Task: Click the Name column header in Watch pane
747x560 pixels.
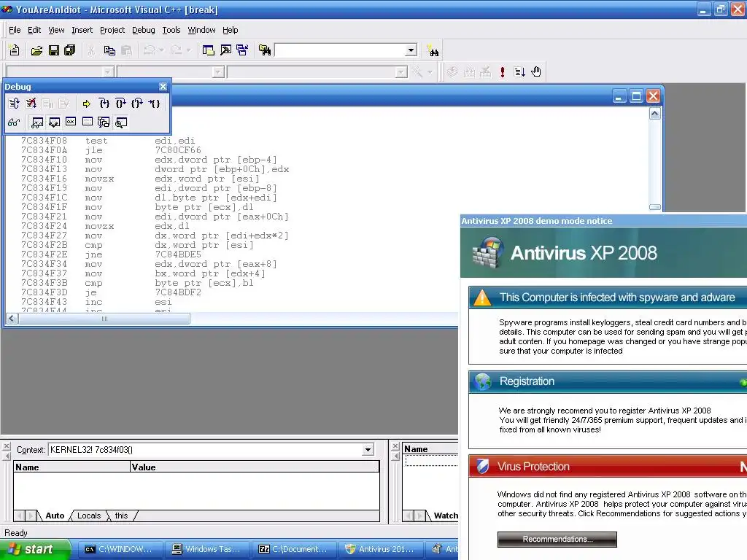Action: click(x=430, y=449)
